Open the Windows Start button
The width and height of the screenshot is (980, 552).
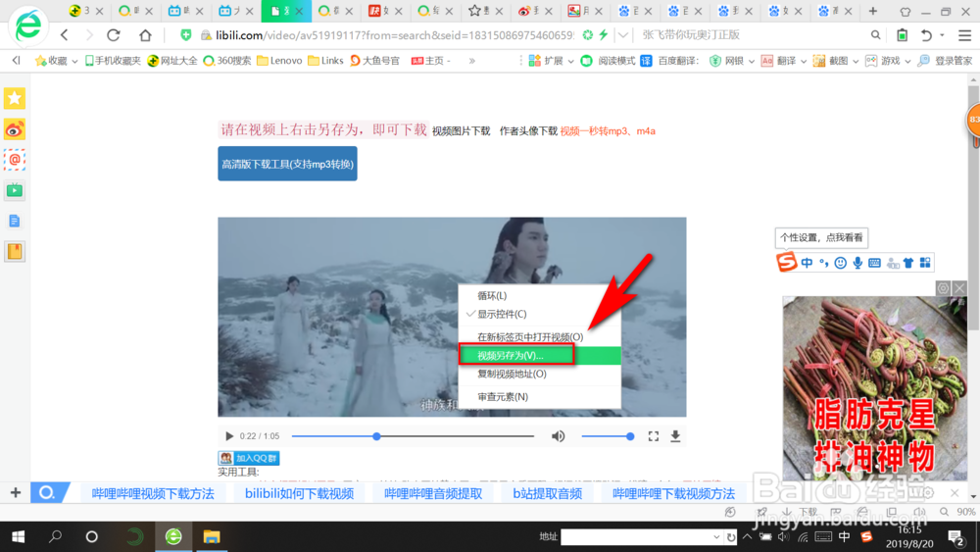pyautogui.click(x=18, y=537)
